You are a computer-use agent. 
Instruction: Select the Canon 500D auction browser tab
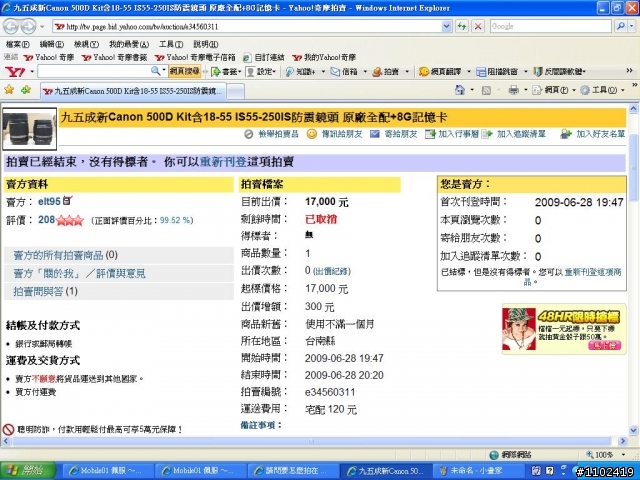[x=133, y=91]
